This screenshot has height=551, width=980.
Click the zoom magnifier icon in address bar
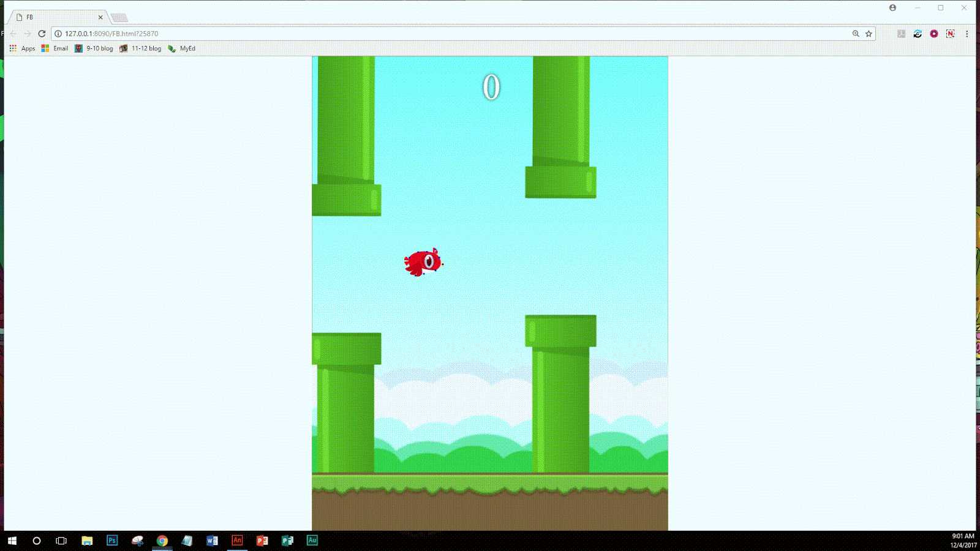click(x=856, y=34)
